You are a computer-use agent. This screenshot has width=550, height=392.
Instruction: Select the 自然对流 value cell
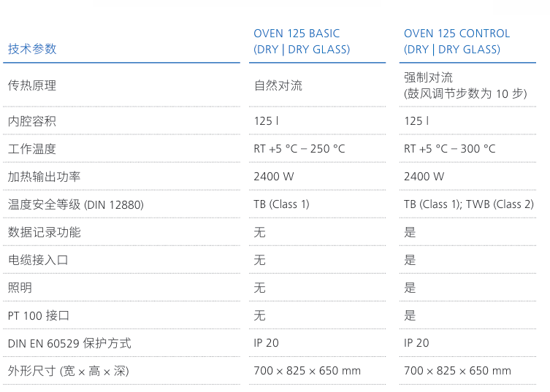[x=278, y=85]
